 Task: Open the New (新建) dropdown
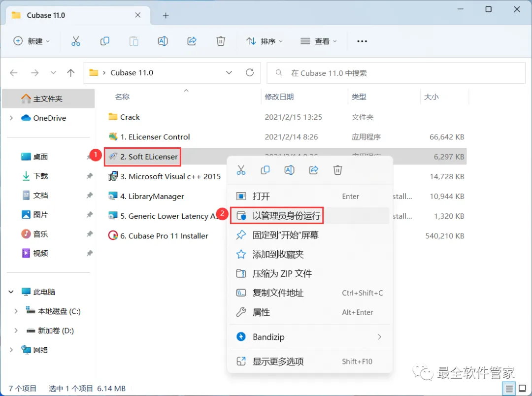point(32,41)
